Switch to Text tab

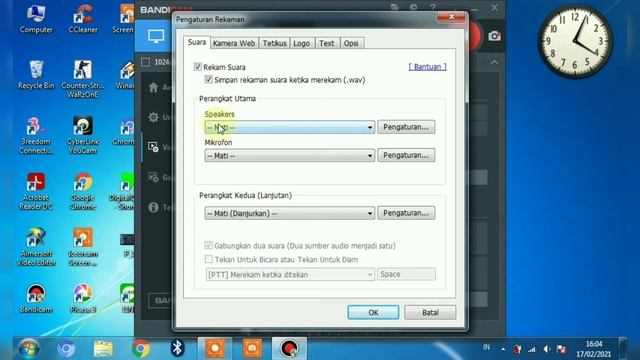(x=327, y=43)
